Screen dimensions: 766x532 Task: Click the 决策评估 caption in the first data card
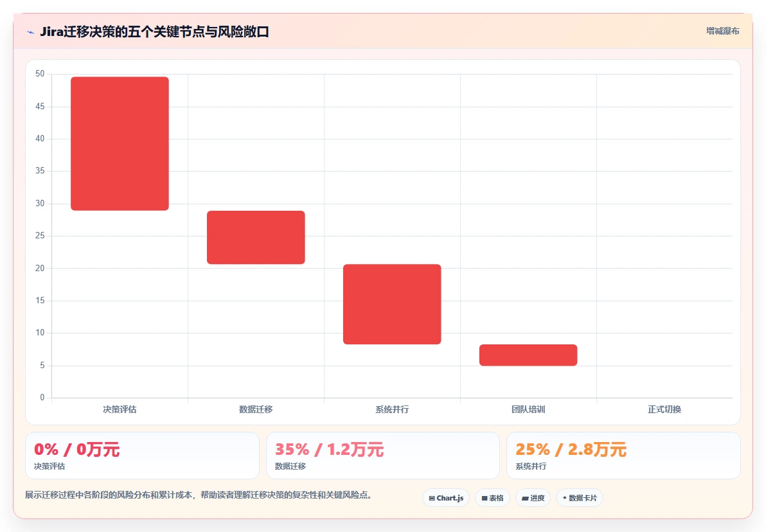49,466
